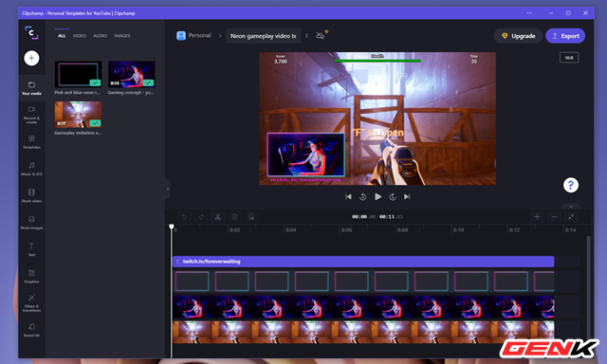Delete selected clip with trash icon
The width and height of the screenshot is (607, 364).
234,217
